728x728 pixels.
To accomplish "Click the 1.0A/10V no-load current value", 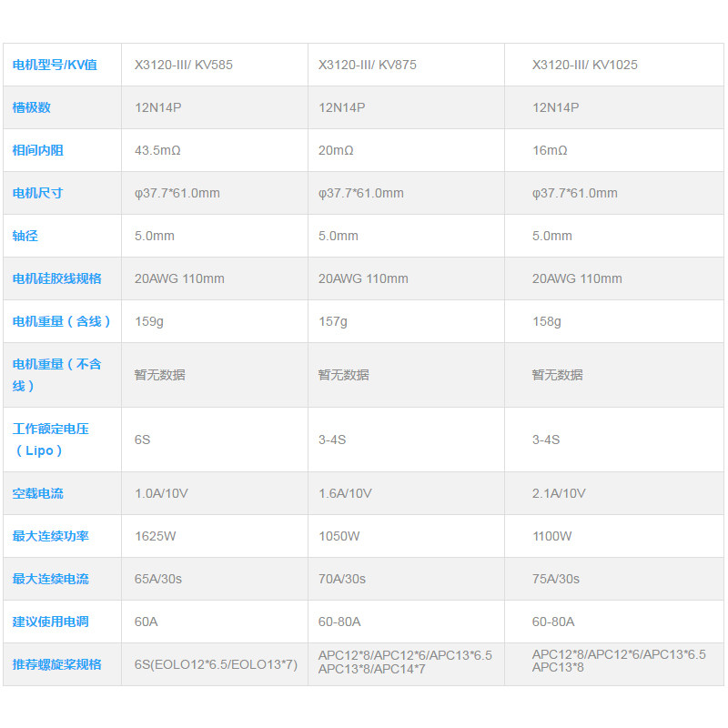I will point(161,493).
